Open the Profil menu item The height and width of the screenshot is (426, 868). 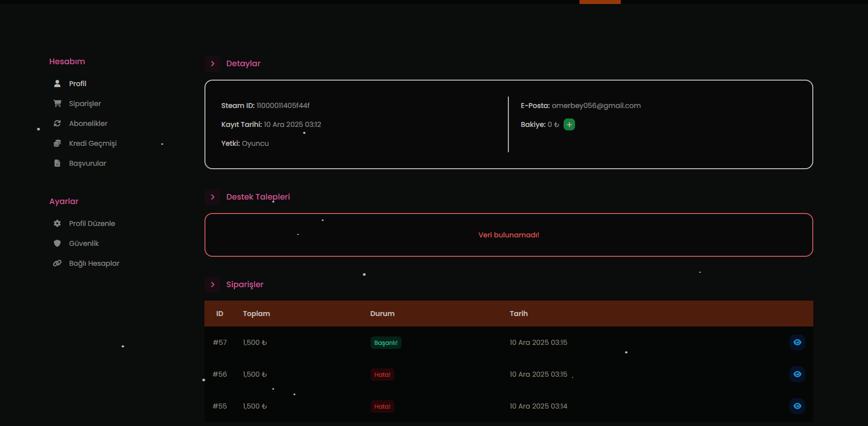78,84
